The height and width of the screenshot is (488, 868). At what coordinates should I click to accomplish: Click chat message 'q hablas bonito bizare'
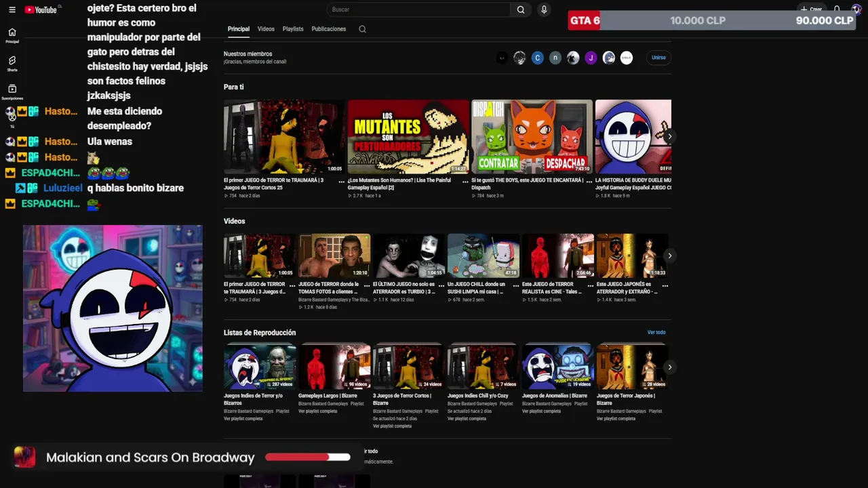136,188
